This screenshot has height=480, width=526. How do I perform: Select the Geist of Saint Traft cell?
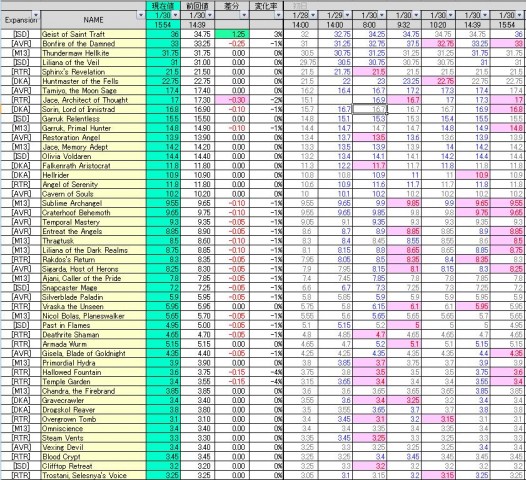pyautogui.click(x=93, y=34)
